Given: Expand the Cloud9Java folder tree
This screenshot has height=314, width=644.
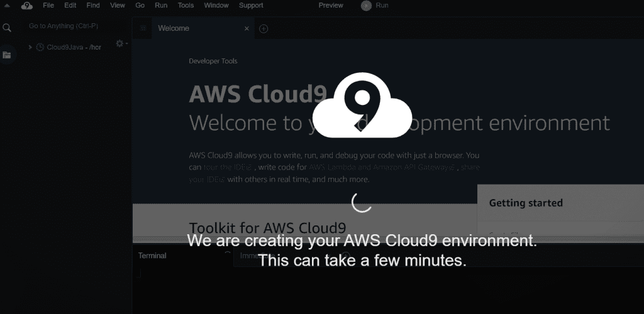Looking at the screenshot, I should pyautogui.click(x=30, y=47).
